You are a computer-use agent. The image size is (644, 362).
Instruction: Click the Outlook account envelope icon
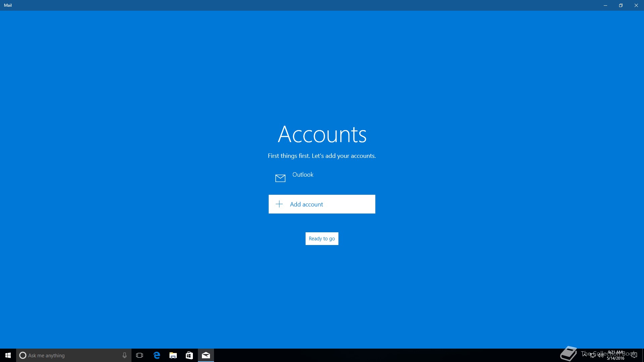click(280, 178)
